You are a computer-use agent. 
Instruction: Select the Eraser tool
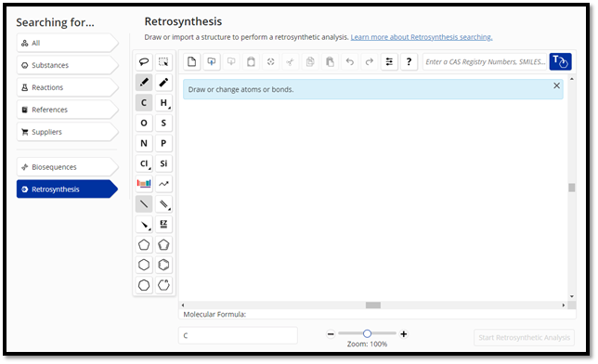pyautogui.click(x=163, y=82)
